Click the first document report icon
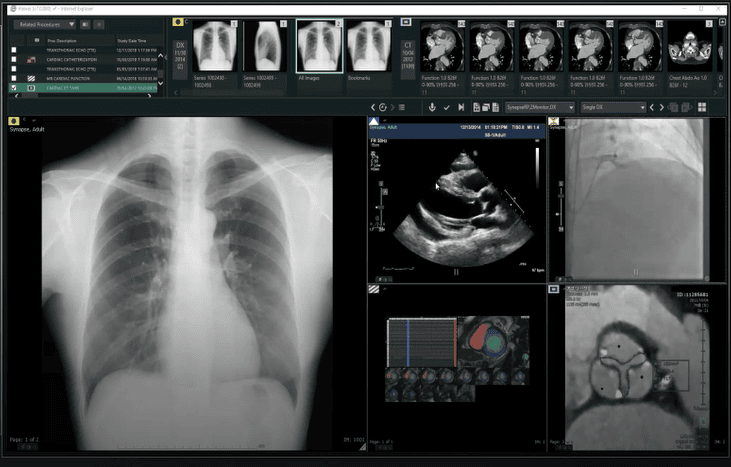 click(476, 108)
